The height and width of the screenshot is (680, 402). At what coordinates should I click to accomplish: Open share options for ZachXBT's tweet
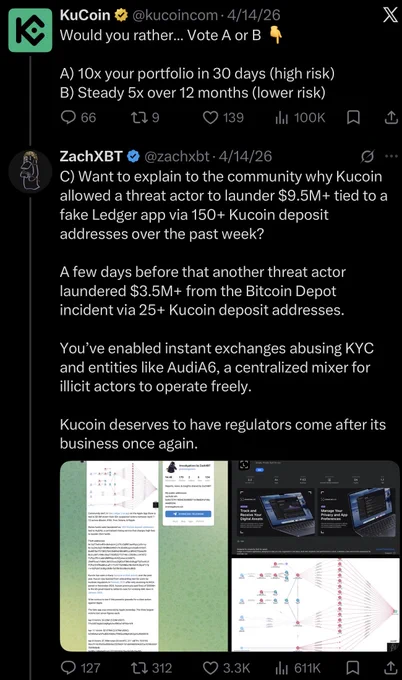point(391,667)
